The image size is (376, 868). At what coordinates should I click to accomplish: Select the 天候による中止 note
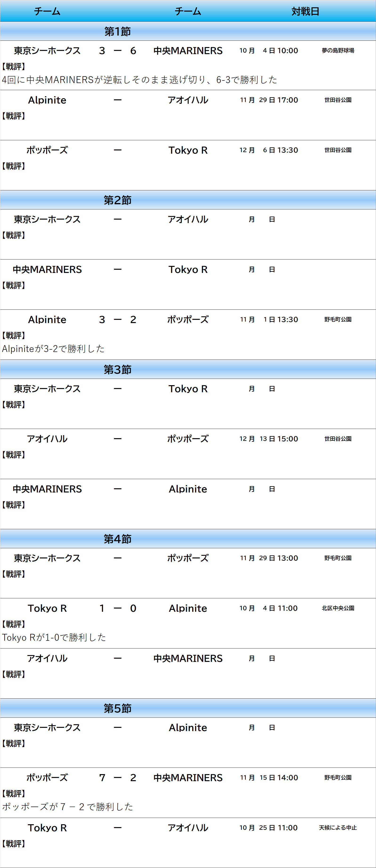[338, 828]
